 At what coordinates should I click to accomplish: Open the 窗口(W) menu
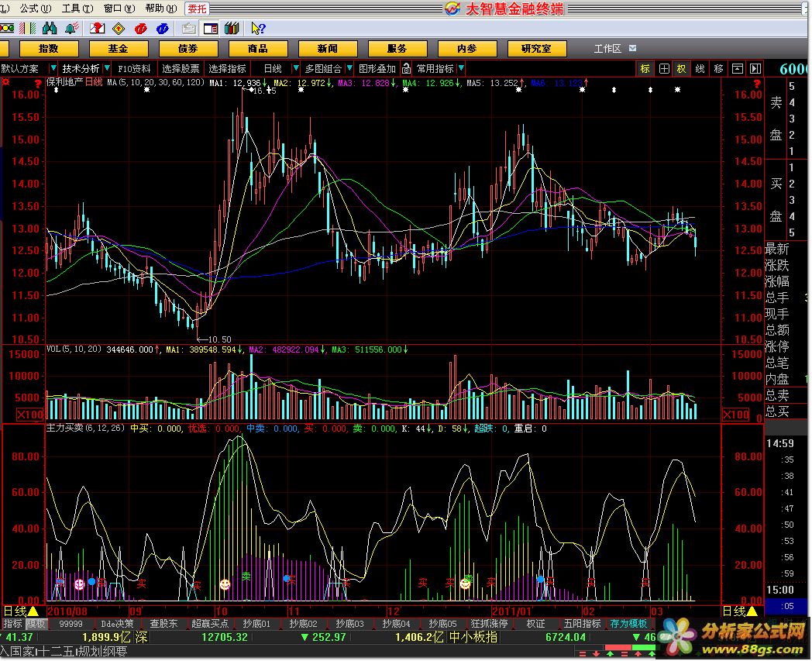coord(119,9)
